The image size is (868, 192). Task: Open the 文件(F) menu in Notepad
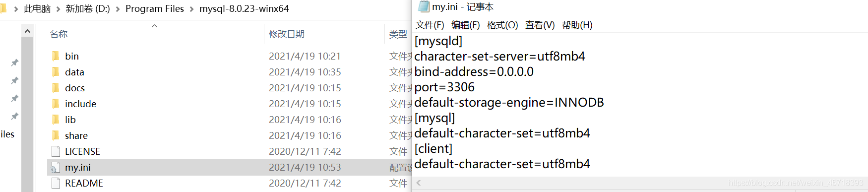pyautogui.click(x=430, y=25)
